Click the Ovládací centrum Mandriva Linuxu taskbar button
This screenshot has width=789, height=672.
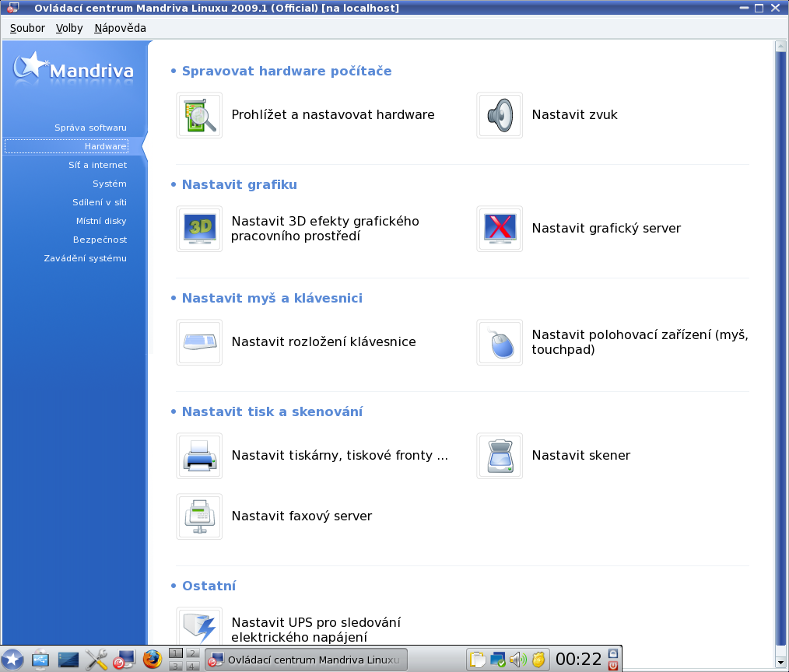[x=307, y=660]
